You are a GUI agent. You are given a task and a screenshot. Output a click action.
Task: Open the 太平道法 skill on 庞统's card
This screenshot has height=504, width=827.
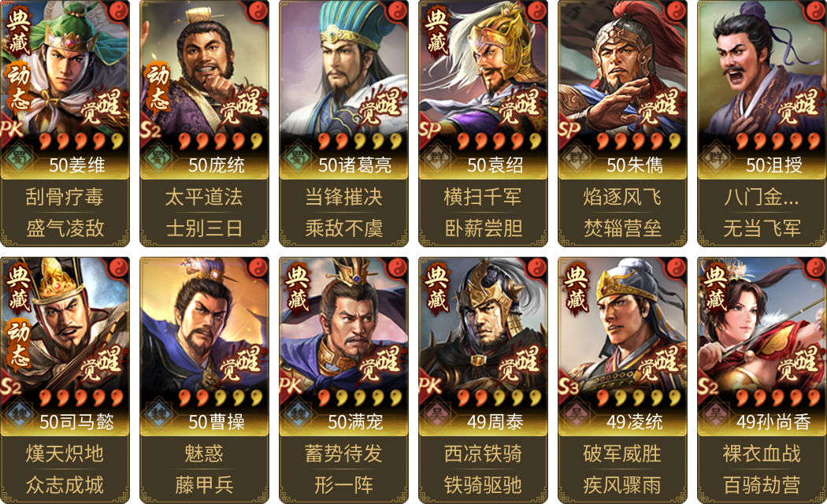click(x=204, y=197)
